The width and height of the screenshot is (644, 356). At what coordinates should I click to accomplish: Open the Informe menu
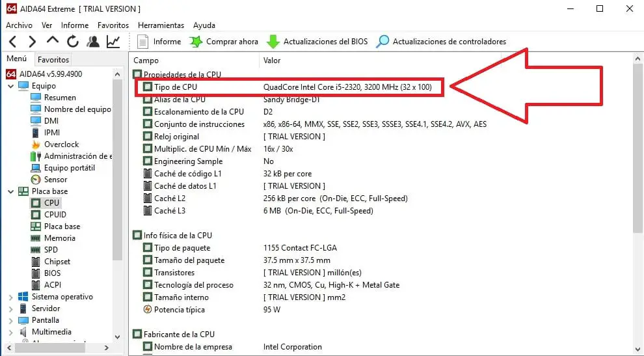pos(75,25)
